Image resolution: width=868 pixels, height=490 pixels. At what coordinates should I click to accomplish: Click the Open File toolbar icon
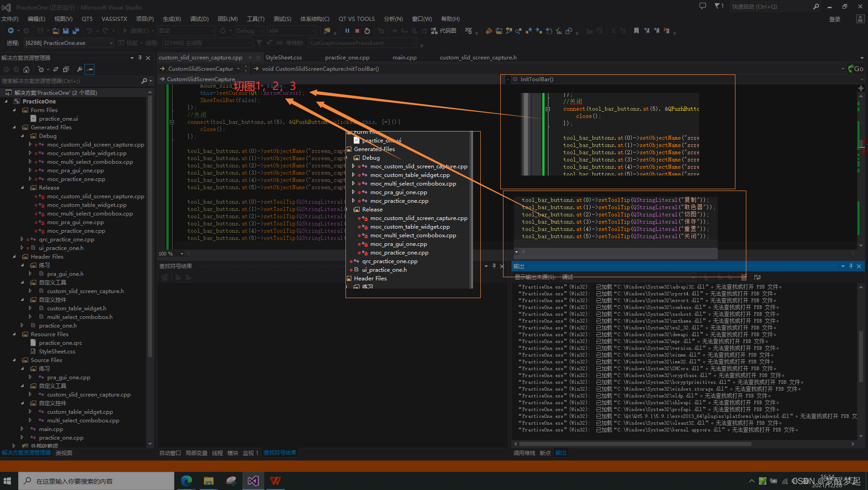click(x=55, y=31)
